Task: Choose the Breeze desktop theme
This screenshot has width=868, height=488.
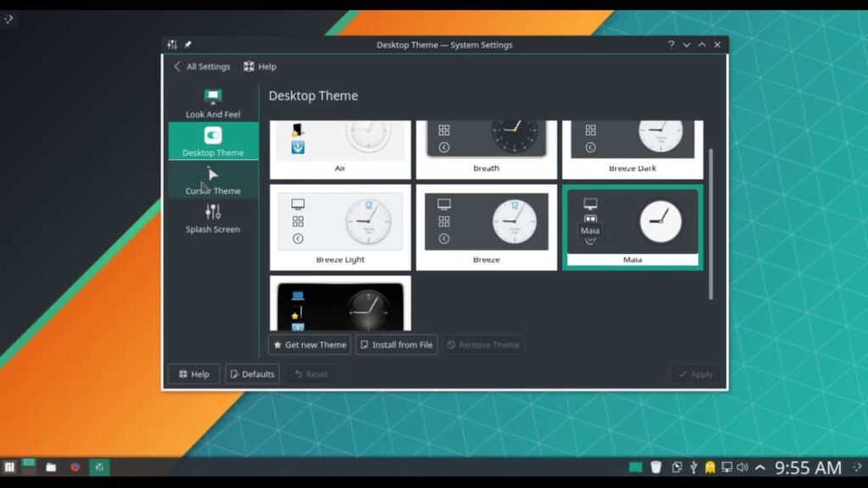Action: [x=487, y=227]
